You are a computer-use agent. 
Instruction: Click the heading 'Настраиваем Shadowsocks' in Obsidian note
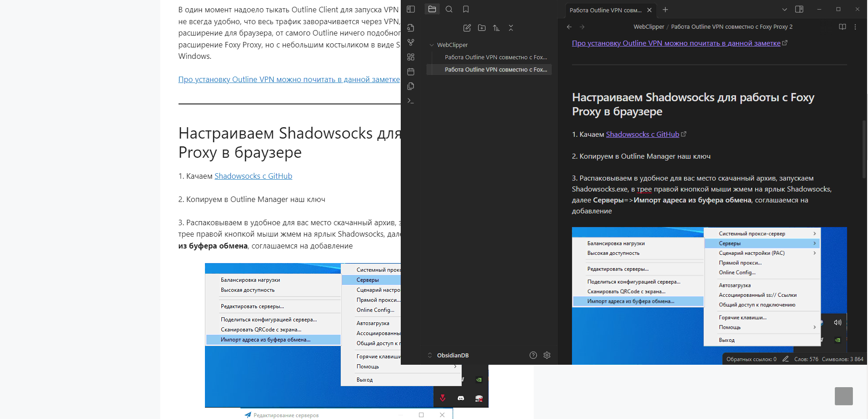(693, 104)
